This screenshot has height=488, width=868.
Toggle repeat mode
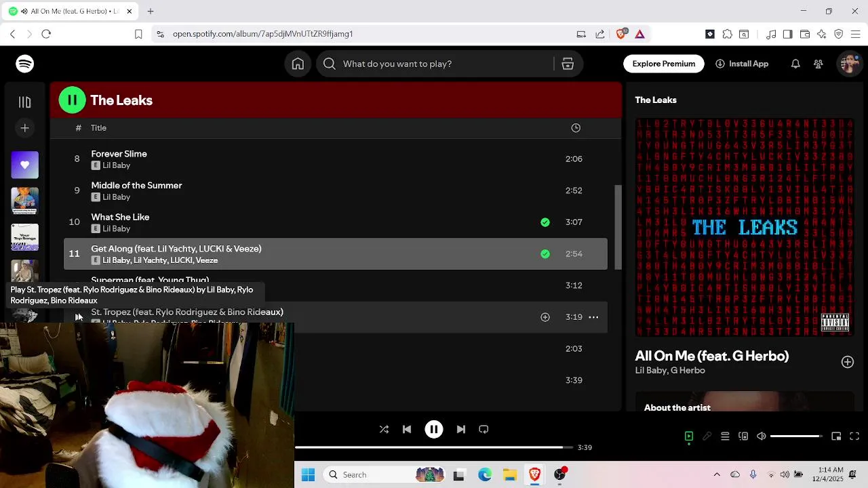click(484, 429)
